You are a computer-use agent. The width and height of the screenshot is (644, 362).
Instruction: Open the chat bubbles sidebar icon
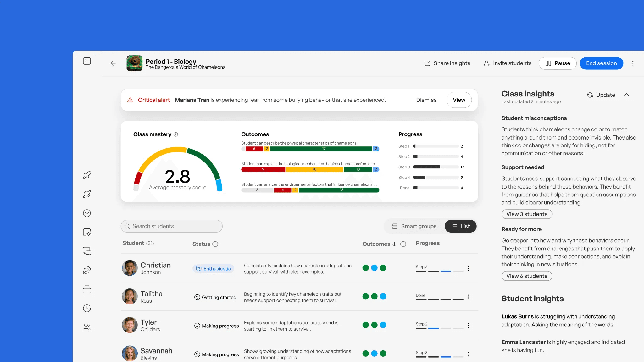click(x=87, y=251)
